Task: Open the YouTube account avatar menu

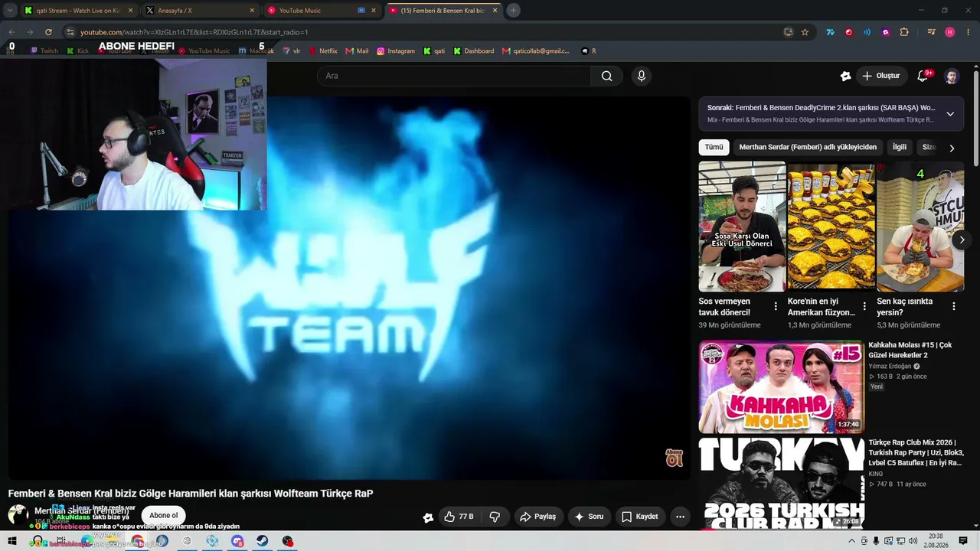Action: coord(951,76)
